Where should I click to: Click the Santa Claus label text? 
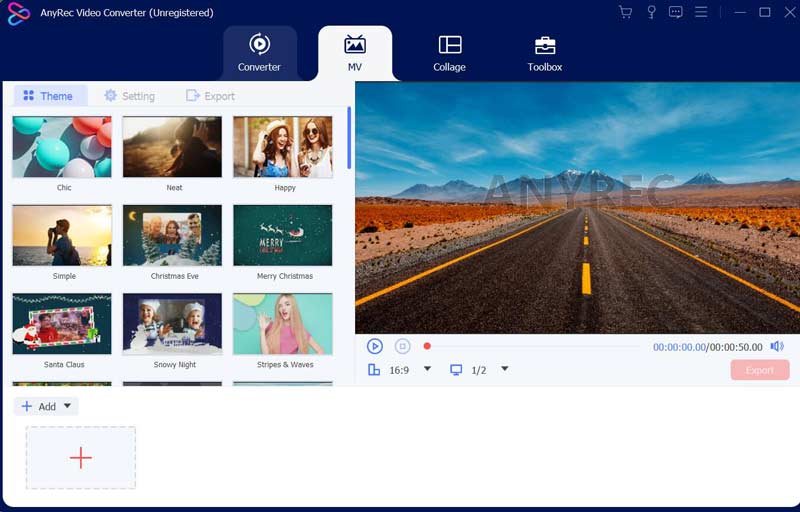tap(64, 365)
